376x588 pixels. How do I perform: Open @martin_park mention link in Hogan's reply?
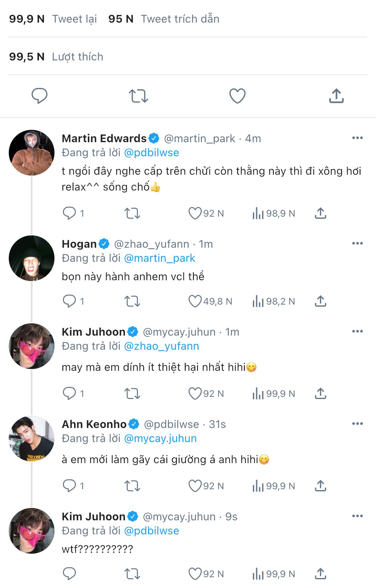159,258
